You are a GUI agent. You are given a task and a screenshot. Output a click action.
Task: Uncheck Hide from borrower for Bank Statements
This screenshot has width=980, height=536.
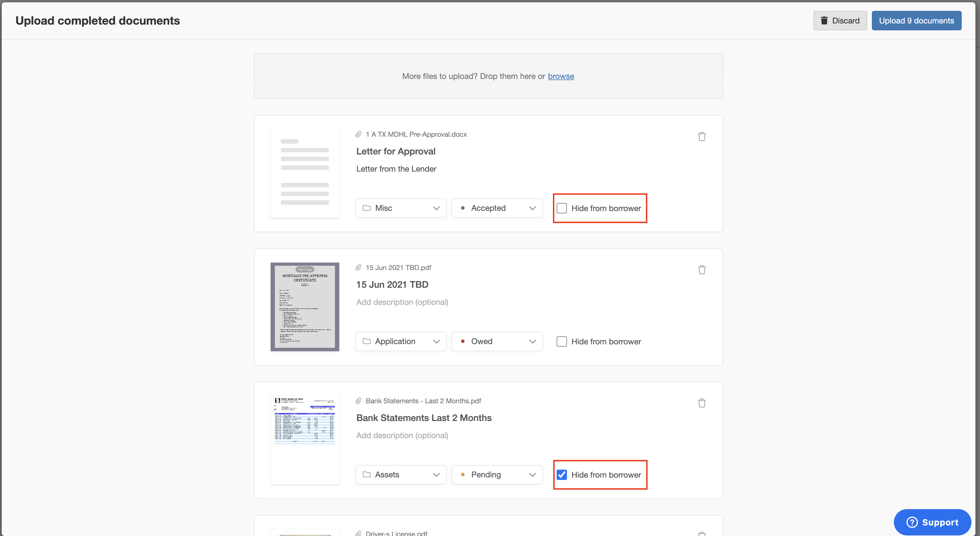[x=562, y=475]
